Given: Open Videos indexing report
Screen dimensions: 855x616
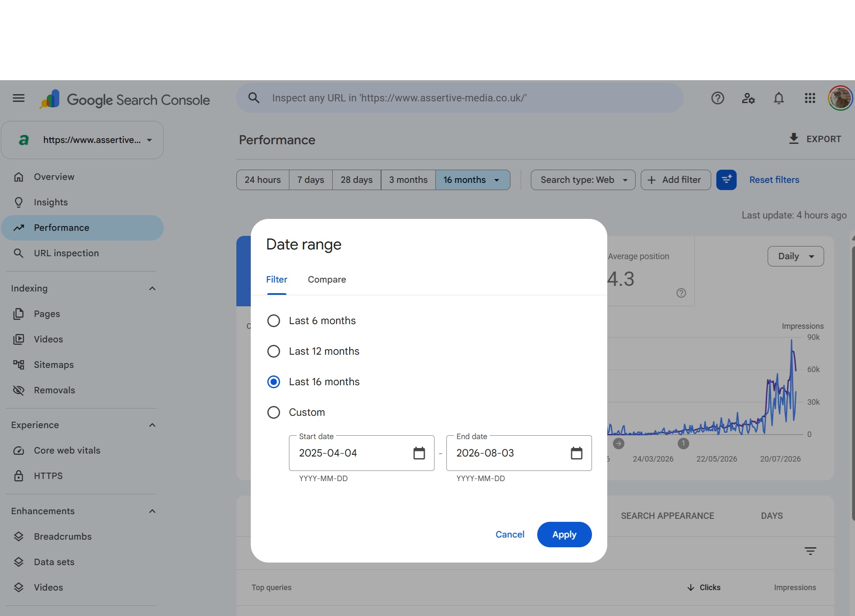Looking at the screenshot, I should [82, 339].
